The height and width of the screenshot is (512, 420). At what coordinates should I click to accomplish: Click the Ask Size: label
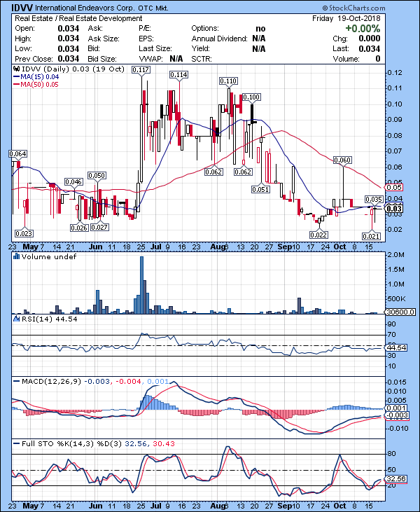click(104, 39)
